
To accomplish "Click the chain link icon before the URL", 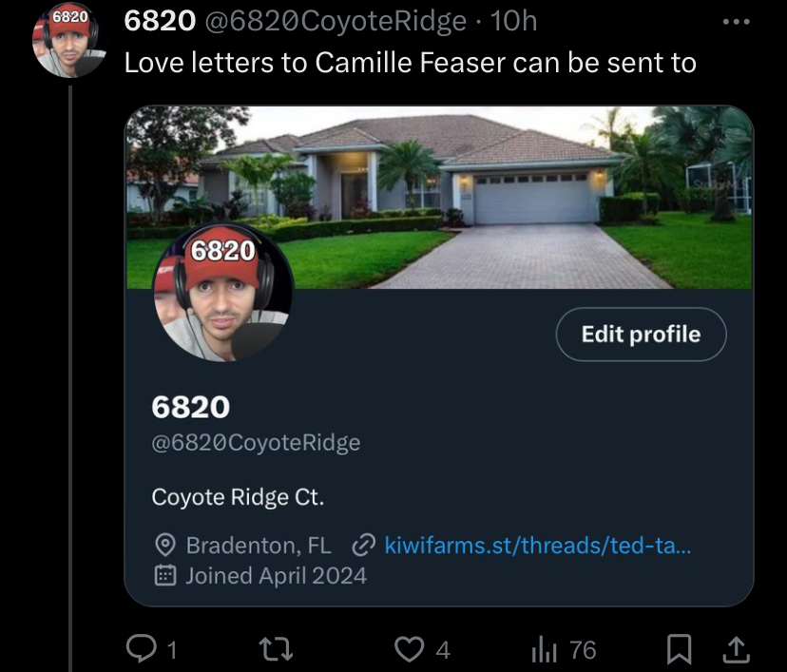I will [363, 546].
